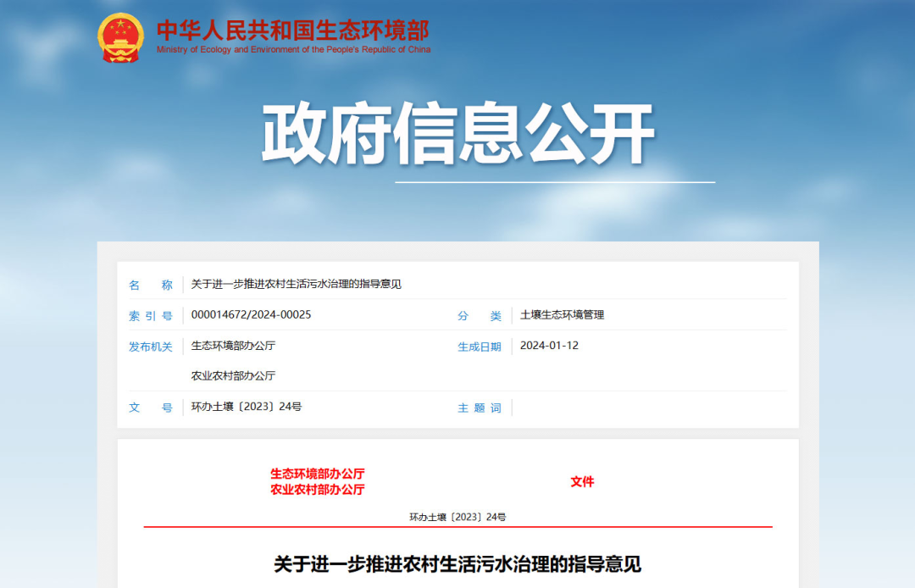The height and width of the screenshot is (588, 915).
Task: Select the 名称 field label
Action: tap(150, 285)
